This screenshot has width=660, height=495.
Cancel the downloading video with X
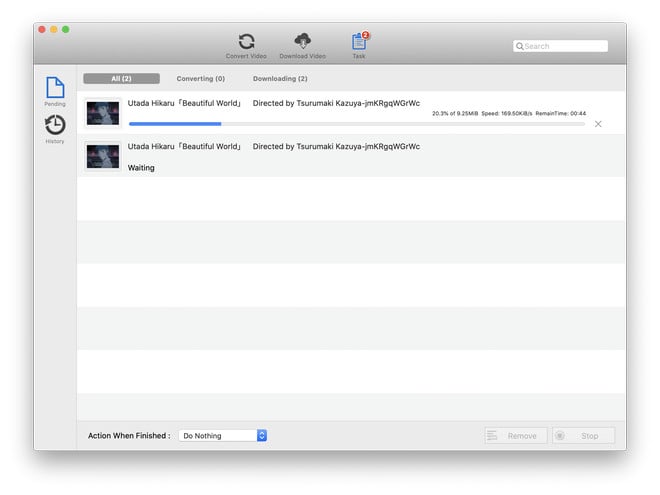[598, 124]
